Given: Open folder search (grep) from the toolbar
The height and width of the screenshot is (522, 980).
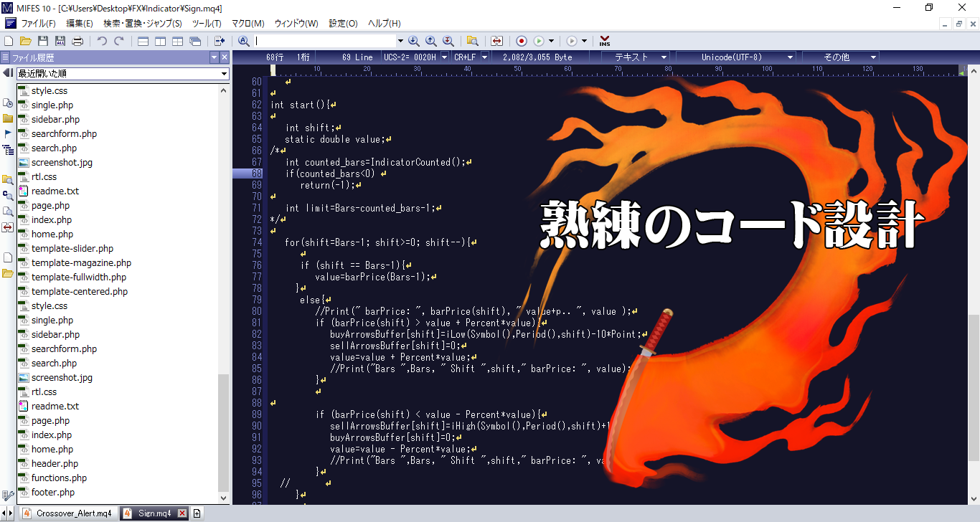Looking at the screenshot, I should click(x=473, y=42).
